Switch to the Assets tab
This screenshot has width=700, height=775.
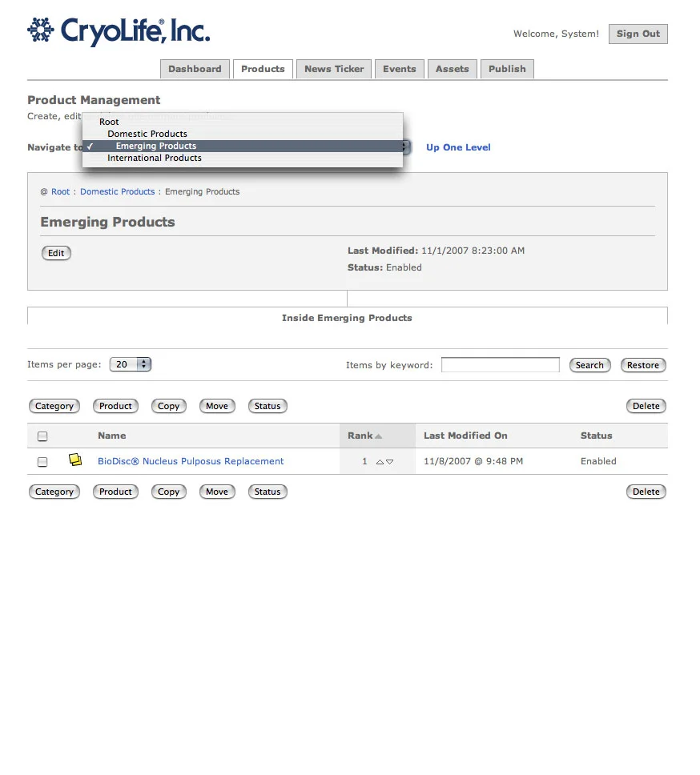pos(453,69)
